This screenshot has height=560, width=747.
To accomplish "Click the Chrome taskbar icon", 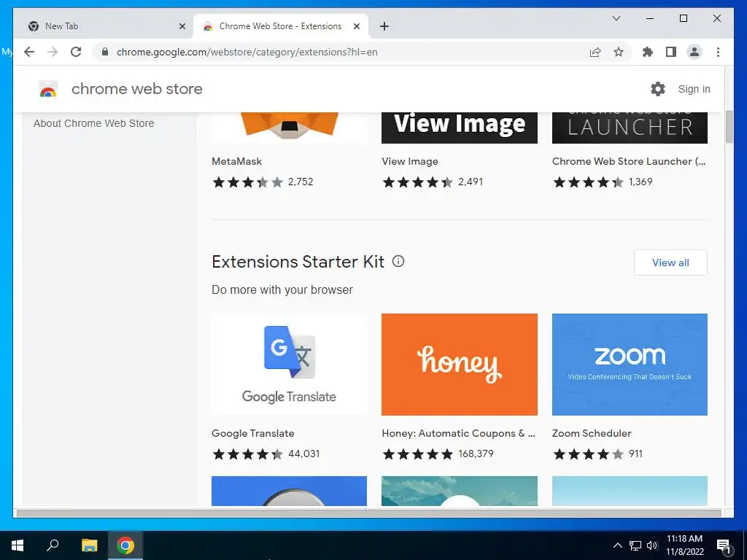I will [x=125, y=545].
